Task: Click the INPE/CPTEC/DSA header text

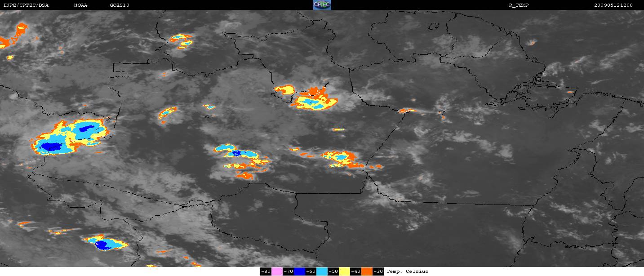Action: (x=26, y=5)
